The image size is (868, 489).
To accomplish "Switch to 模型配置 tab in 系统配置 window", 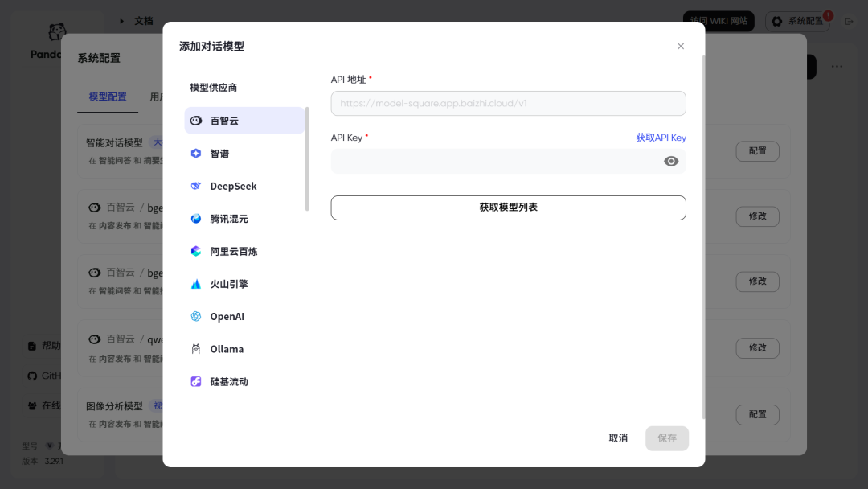I will coord(108,97).
